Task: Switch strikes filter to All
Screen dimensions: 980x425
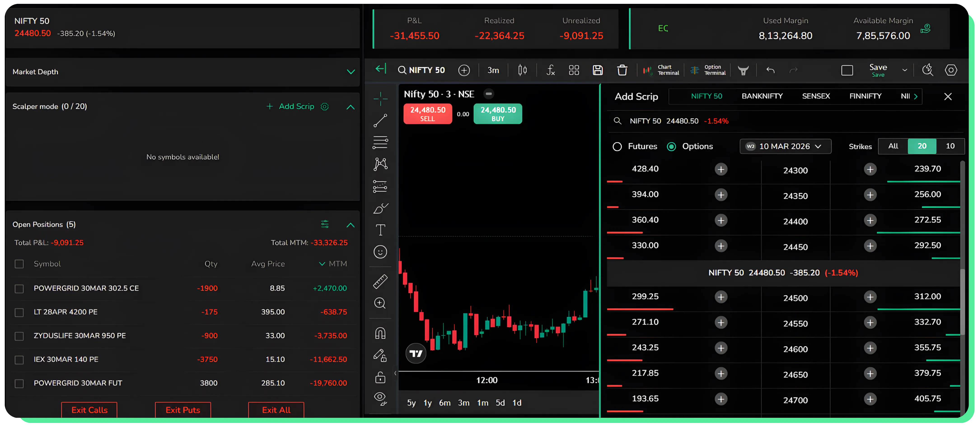Action: pyautogui.click(x=893, y=146)
